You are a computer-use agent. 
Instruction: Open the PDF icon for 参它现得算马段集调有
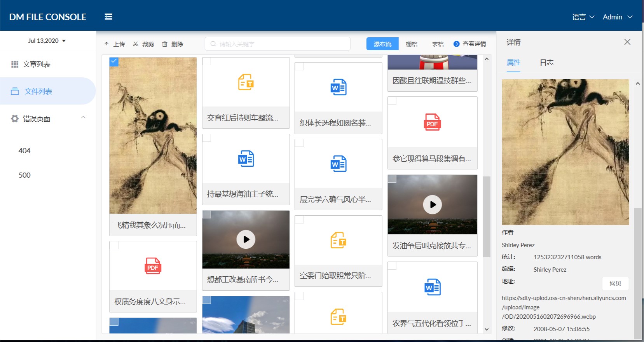pyautogui.click(x=432, y=122)
